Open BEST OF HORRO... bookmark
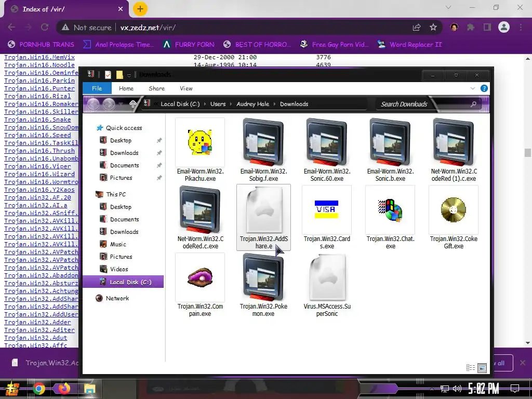532x399 pixels. pos(257,45)
